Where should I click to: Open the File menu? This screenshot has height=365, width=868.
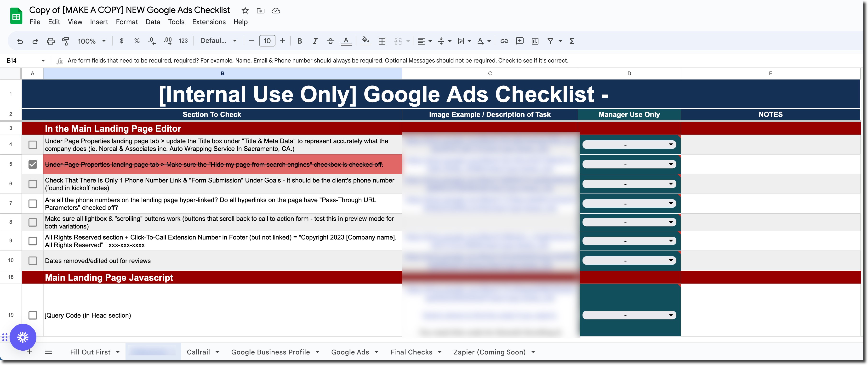coord(35,22)
